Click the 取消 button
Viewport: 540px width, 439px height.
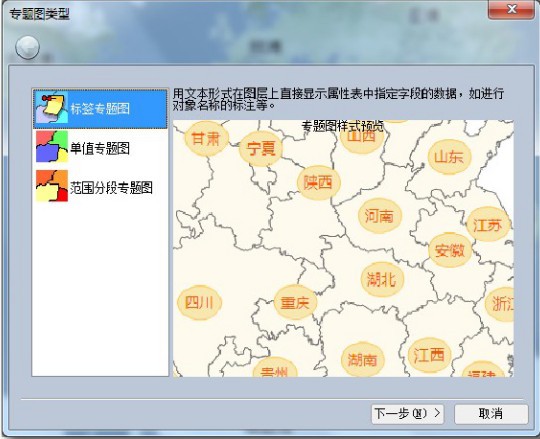pyautogui.click(x=491, y=414)
